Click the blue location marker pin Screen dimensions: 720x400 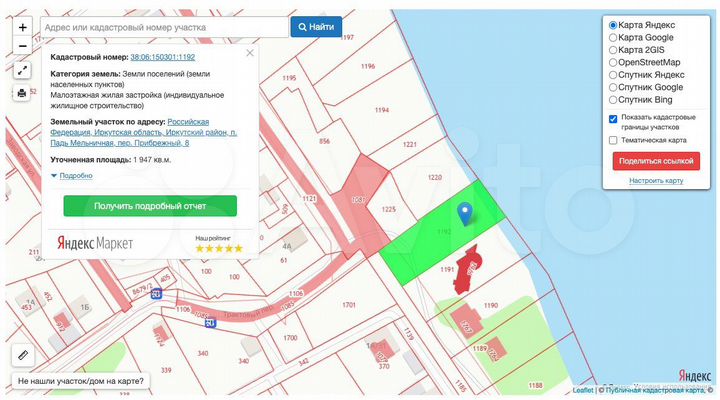(464, 213)
